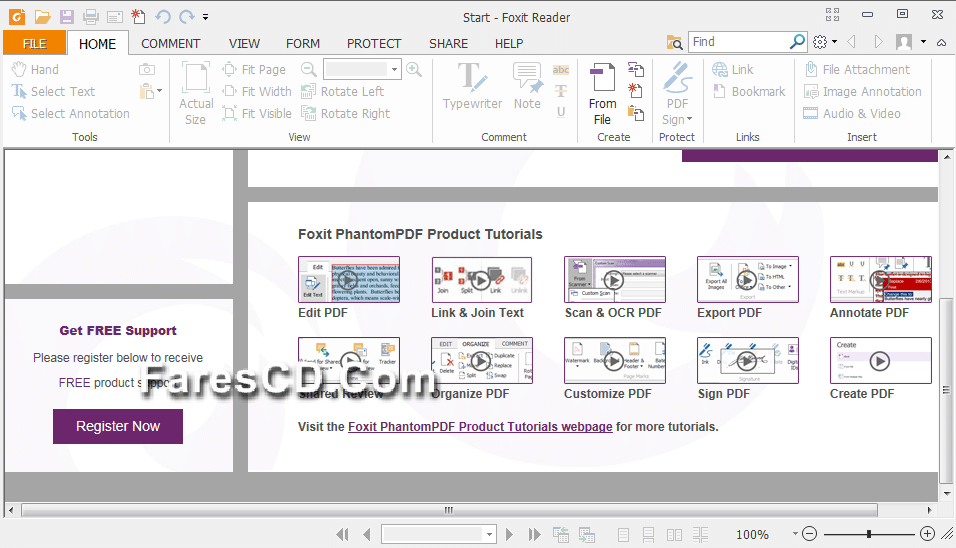The height and width of the screenshot is (548, 956).
Task: Expand the clipboard paste dropdown arrow
Action: click(159, 91)
